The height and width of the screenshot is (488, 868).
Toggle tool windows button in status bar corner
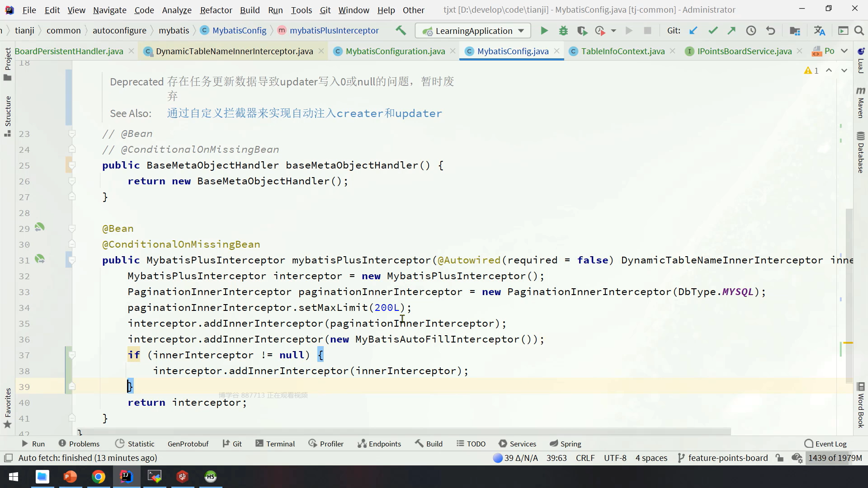[8, 458]
